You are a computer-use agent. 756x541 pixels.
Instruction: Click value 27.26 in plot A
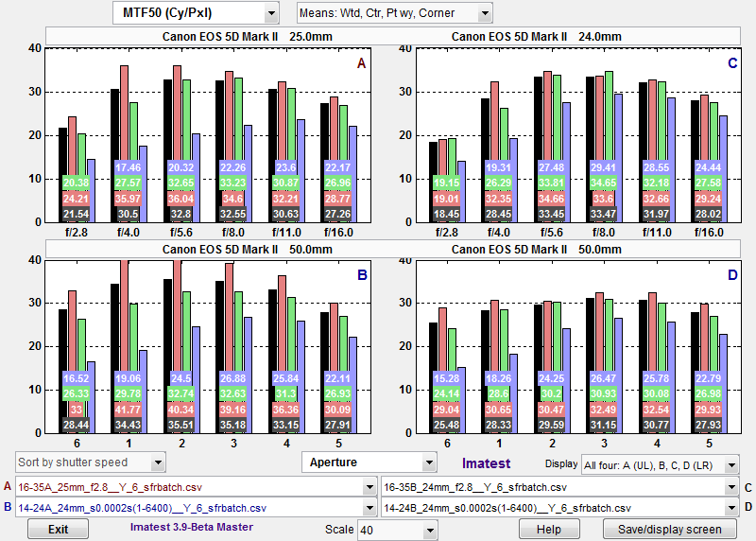pos(338,214)
